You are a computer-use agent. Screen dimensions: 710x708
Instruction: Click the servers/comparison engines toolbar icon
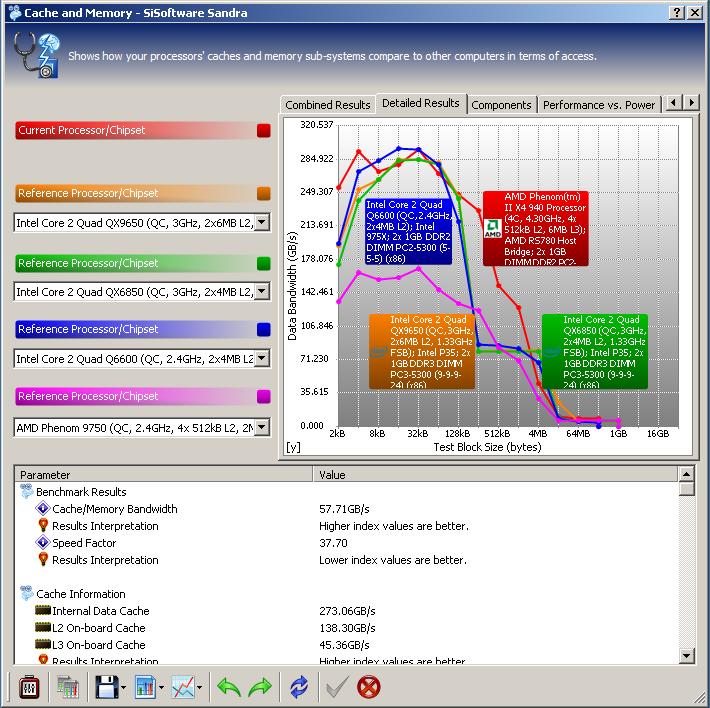(68, 687)
